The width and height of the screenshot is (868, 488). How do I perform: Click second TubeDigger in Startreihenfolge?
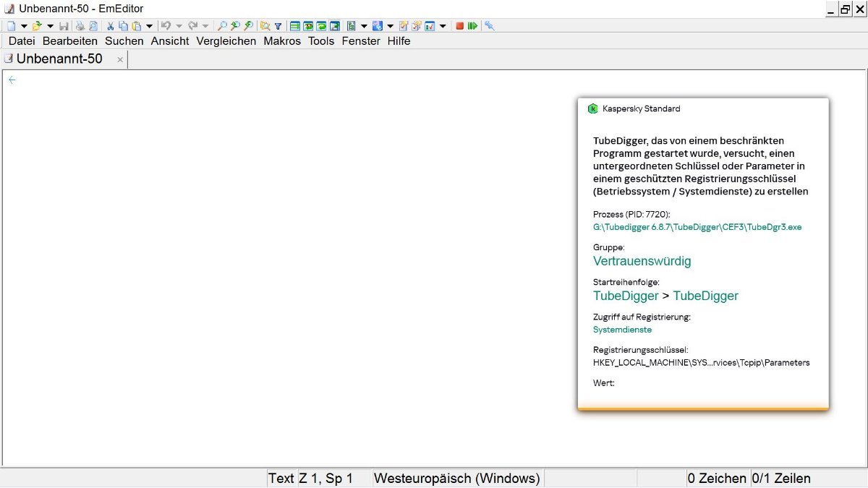[x=706, y=296]
